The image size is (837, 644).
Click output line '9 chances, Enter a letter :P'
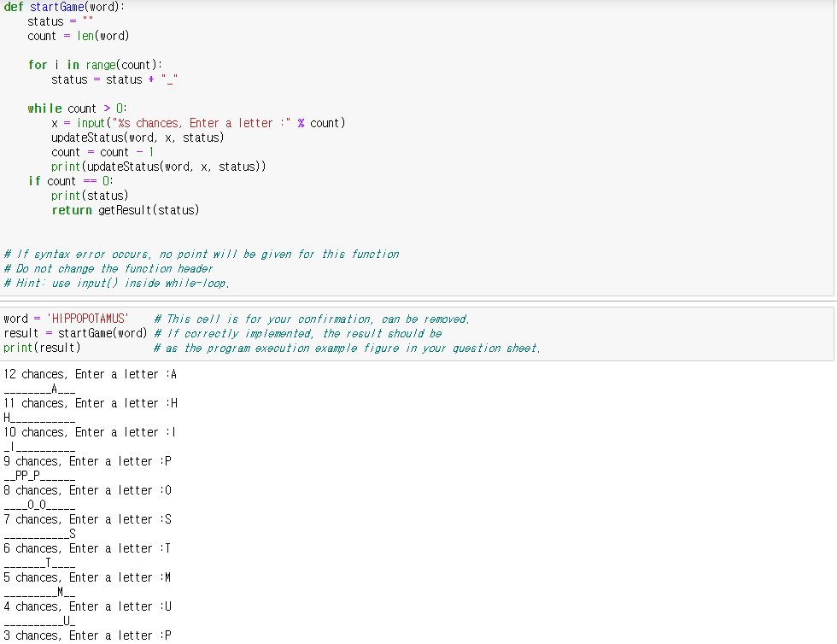87,461
